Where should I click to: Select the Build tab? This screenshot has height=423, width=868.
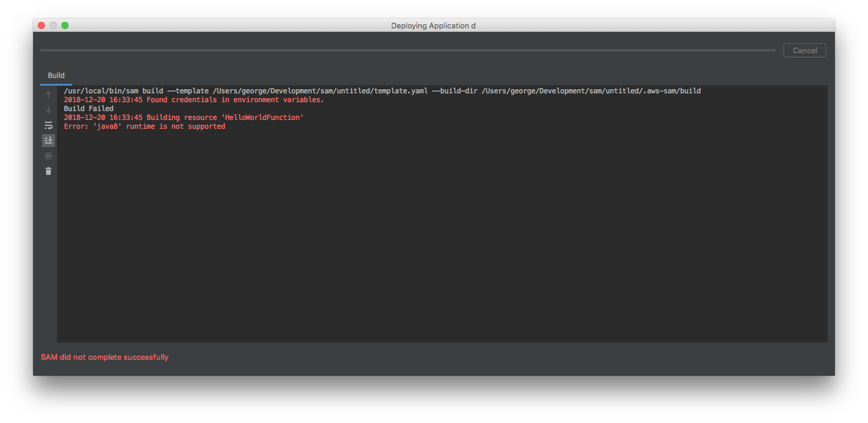[x=56, y=76]
